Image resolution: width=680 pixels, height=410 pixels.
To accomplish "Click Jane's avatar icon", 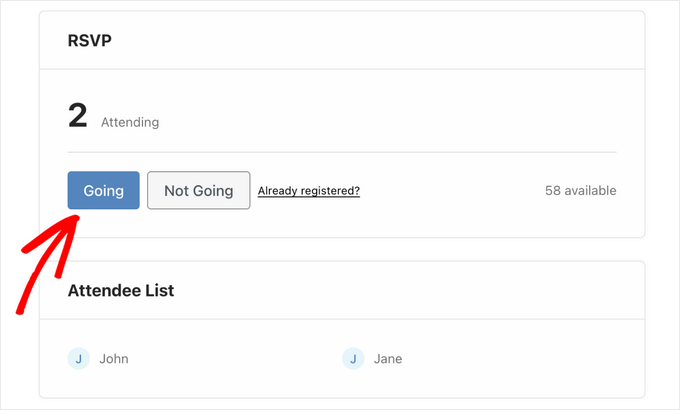I will [353, 358].
